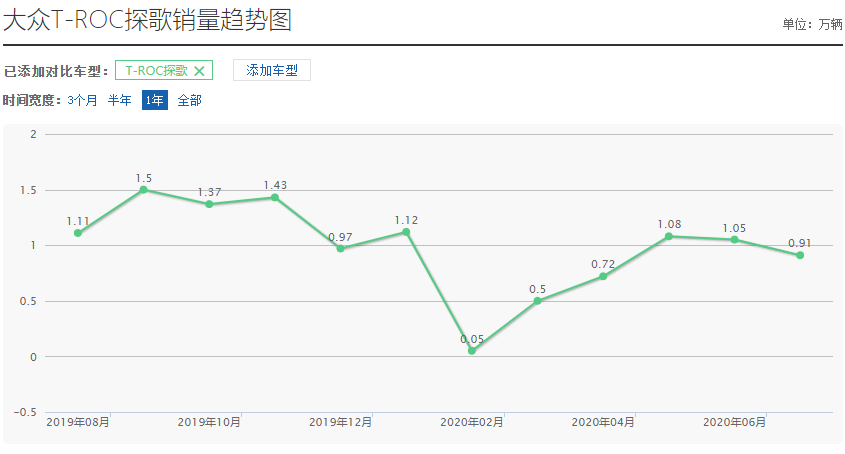Click the 0.5 data point on the chart

click(x=537, y=301)
